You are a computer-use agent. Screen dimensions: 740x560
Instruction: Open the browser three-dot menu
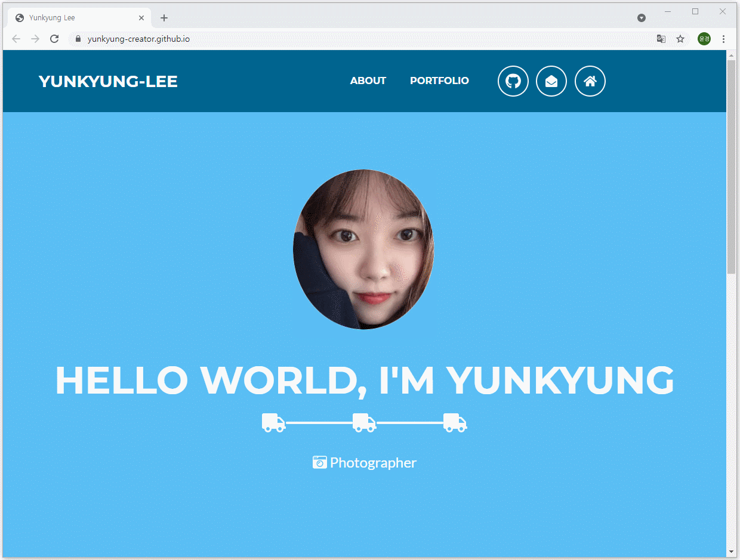pos(723,39)
